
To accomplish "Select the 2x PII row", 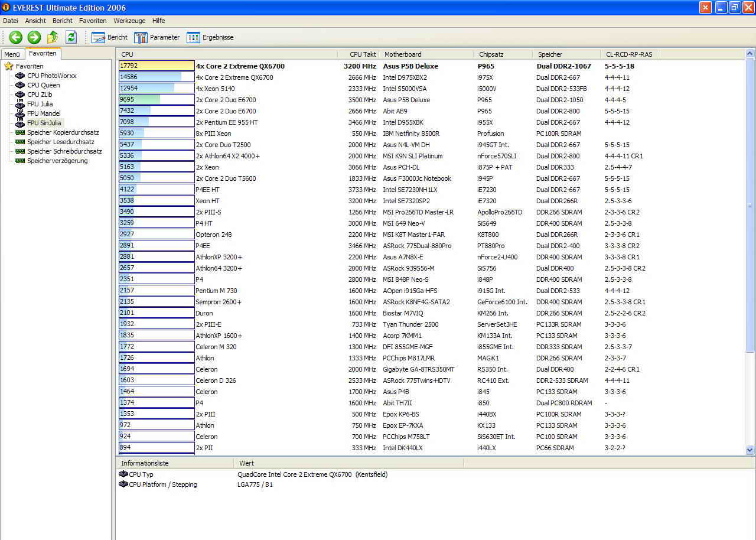I will [431, 448].
